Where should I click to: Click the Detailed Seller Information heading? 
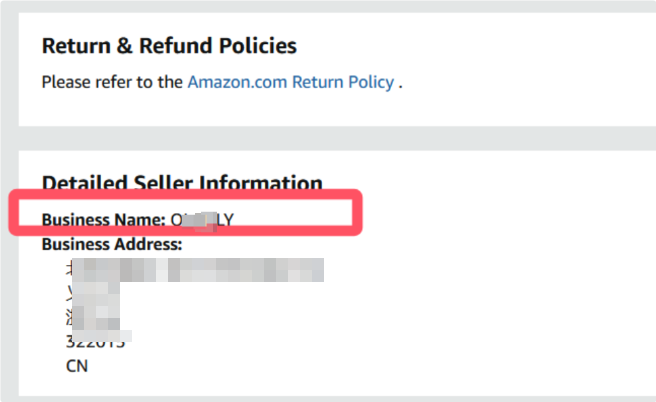tap(182, 183)
